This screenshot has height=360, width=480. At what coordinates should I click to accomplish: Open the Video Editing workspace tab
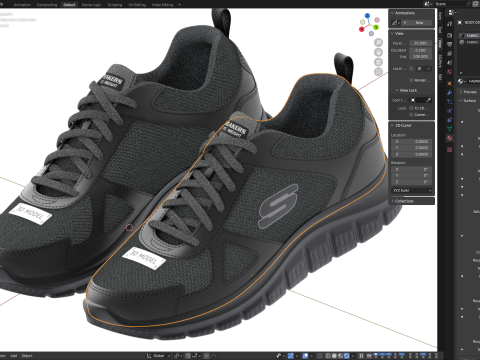coord(162,5)
